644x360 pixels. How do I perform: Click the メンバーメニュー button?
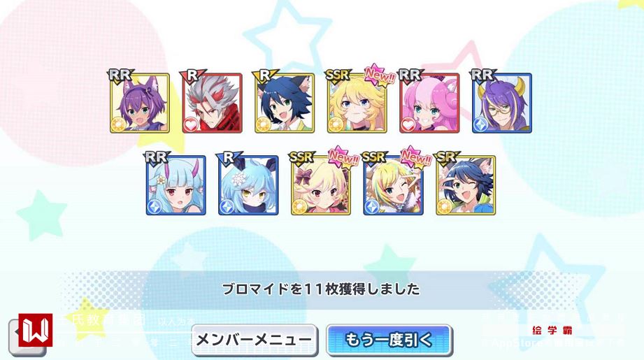pyautogui.click(x=255, y=340)
